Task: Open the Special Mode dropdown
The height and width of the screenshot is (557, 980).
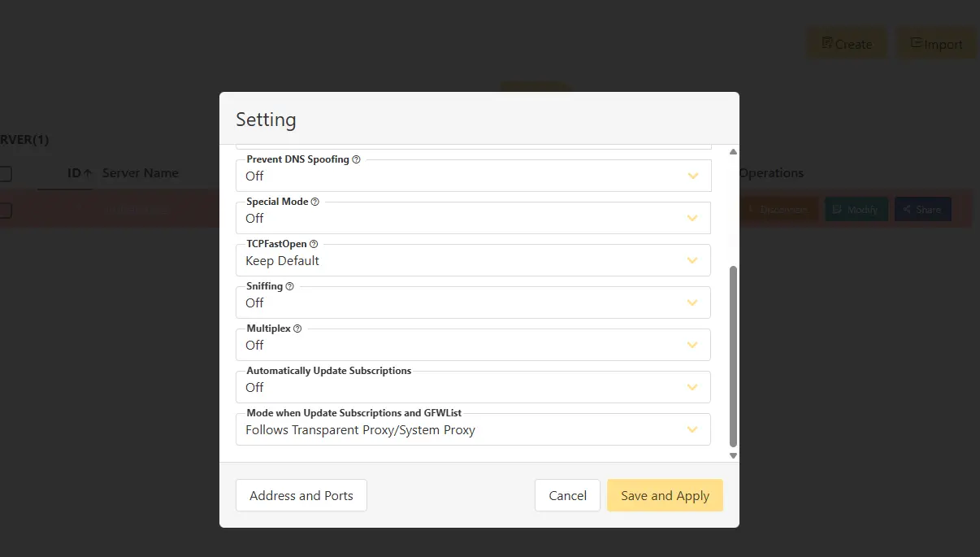Action: click(473, 218)
